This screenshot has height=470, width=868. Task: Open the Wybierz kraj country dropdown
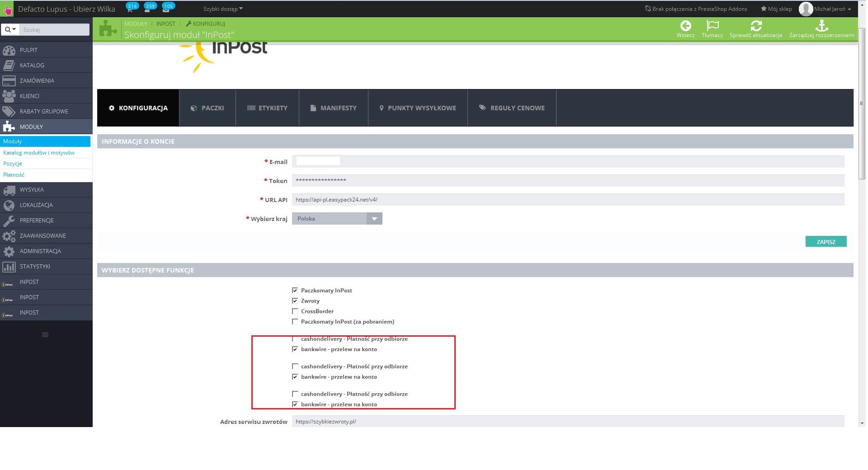(337, 219)
